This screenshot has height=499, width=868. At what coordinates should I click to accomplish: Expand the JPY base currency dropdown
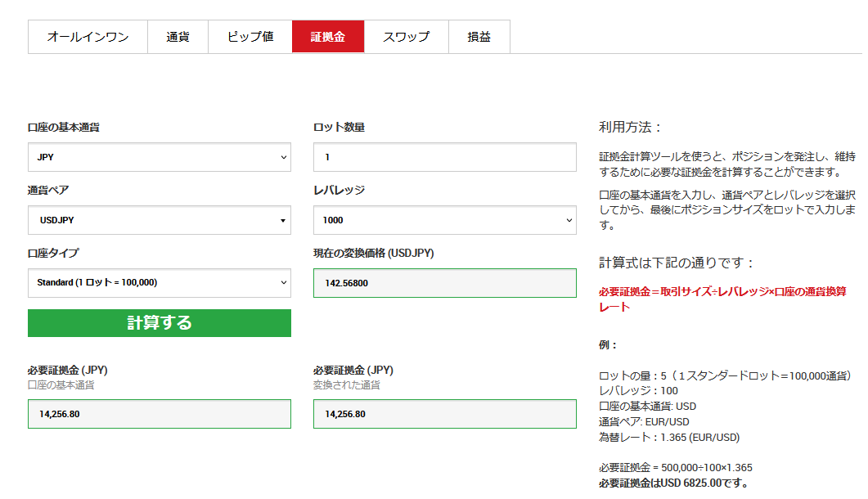pos(160,157)
